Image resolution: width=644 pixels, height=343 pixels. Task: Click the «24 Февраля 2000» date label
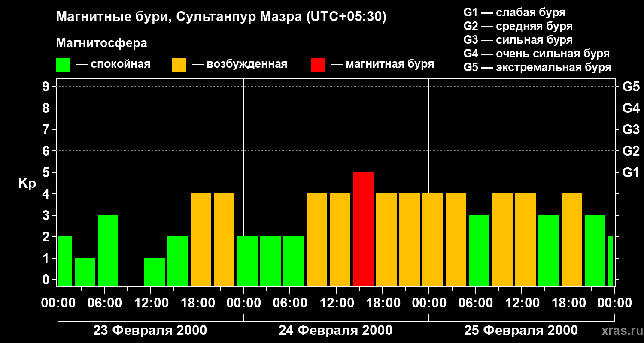pos(336,331)
